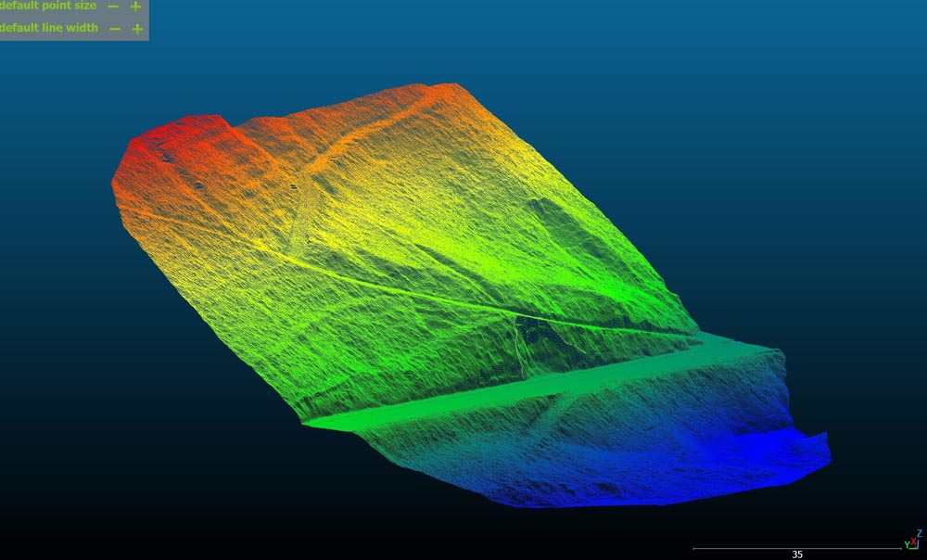927x560 pixels.
Task: Increase default point size with plus
Action: click(136, 6)
